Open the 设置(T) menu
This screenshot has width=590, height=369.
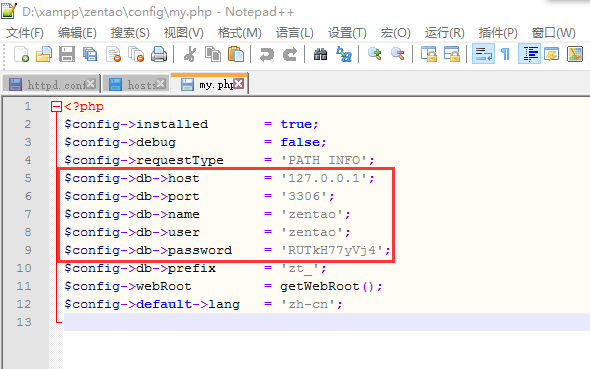[x=347, y=33]
